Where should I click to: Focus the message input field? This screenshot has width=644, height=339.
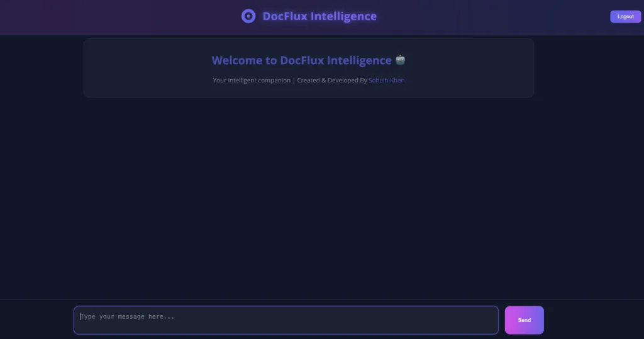(x=286, y=320)
